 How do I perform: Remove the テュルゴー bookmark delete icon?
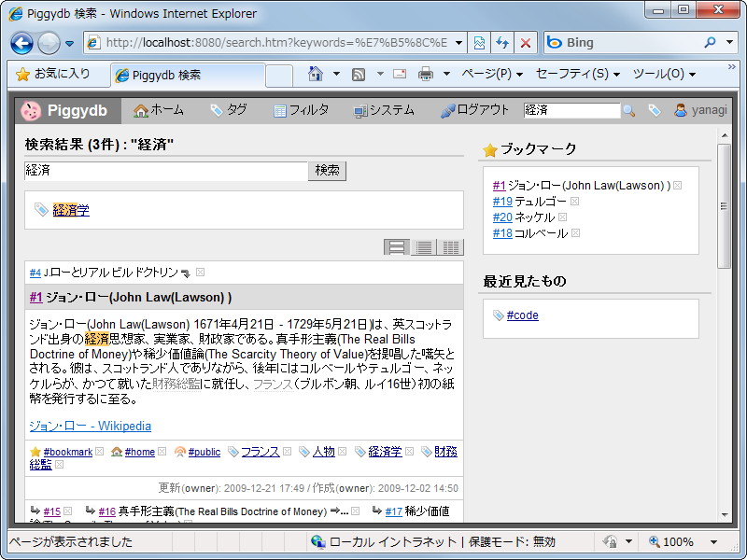574,201
